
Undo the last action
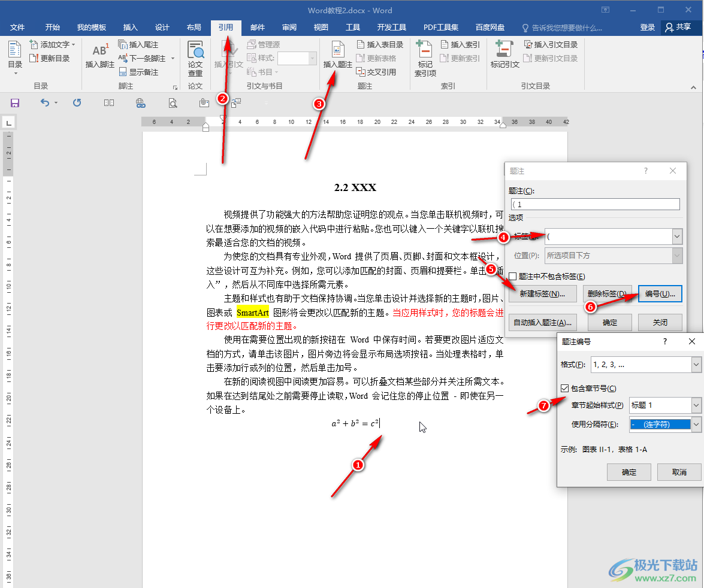(45, 103)
